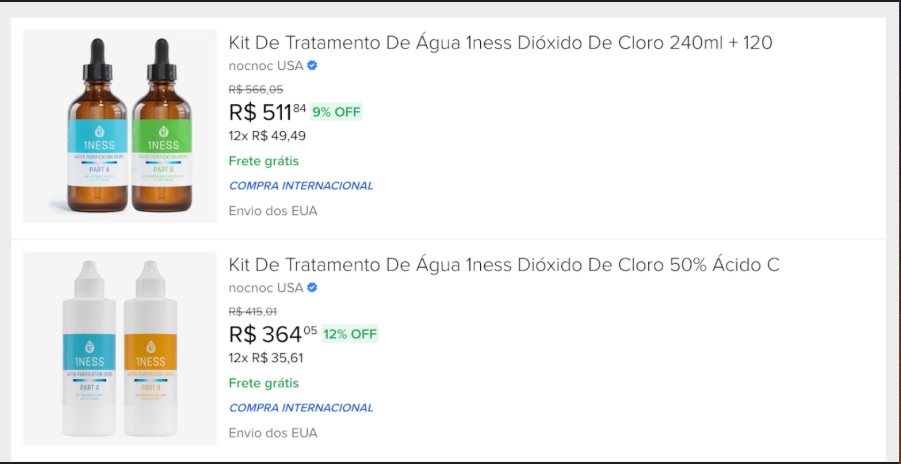Open 1ness Dióxido De Cloro 240ml listing title
901x464 pixels.
pos(500,43)
